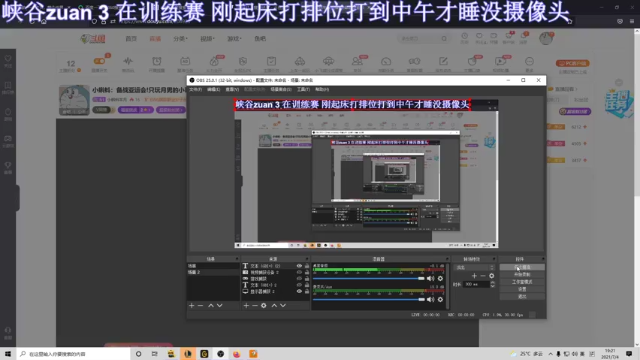640x360 pixels.
Task: Click the waveform icon in the Douyu streamer toolbar
Action: (x=128, y=61)
